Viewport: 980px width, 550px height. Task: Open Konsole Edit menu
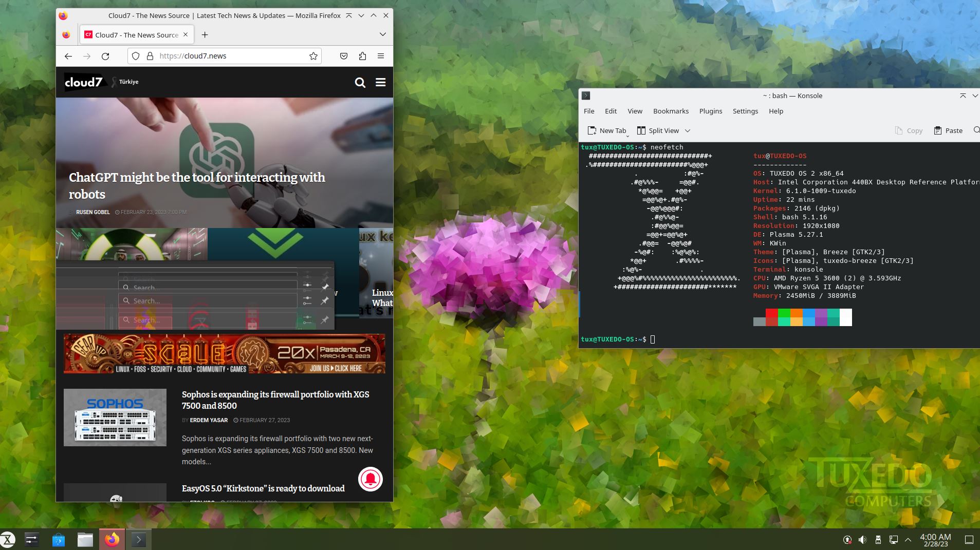611,111
